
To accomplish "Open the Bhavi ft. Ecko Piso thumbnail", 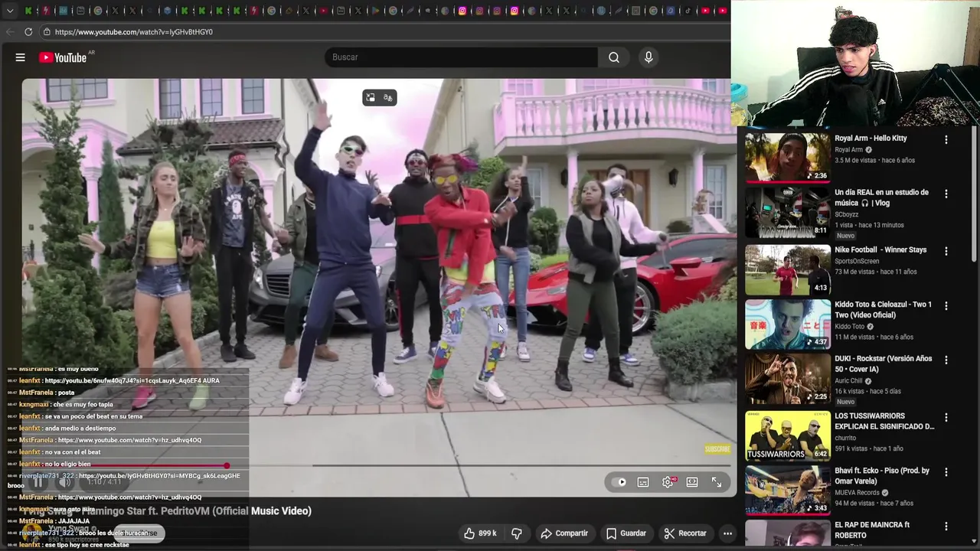I will 788,491.
